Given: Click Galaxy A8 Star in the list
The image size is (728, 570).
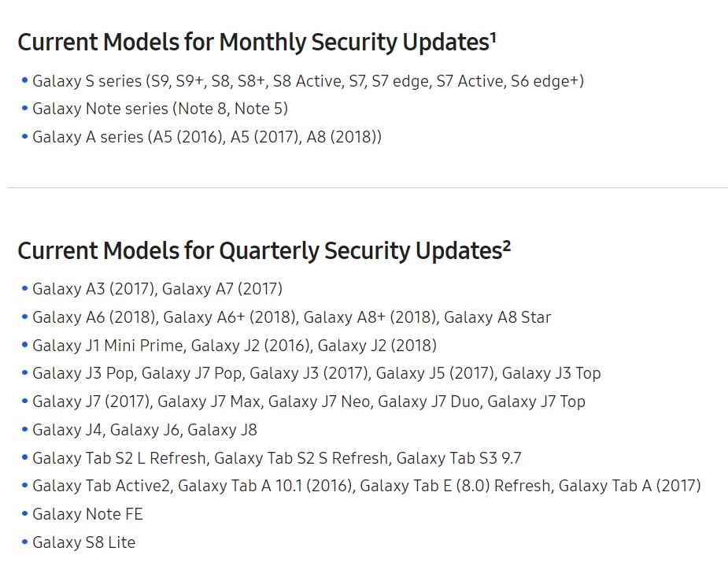Looking at the screenshot, I should coord(497,317).
